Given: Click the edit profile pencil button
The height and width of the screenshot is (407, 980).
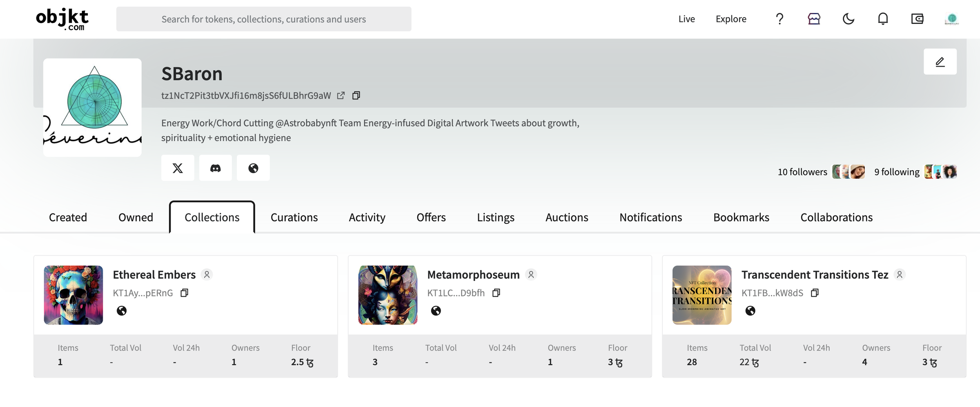Looking at the screenshot, I should click(x=940, y=62).
